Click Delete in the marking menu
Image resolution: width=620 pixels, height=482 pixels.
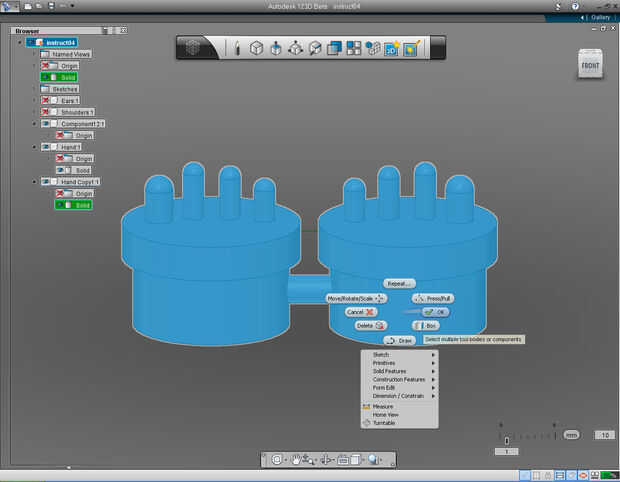[370, 325]
